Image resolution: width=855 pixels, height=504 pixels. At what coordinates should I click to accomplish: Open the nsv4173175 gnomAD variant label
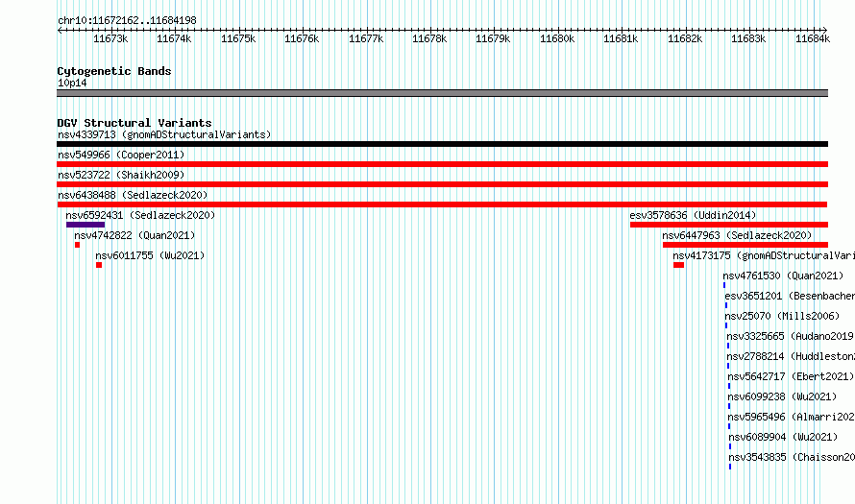click(764, 255)
